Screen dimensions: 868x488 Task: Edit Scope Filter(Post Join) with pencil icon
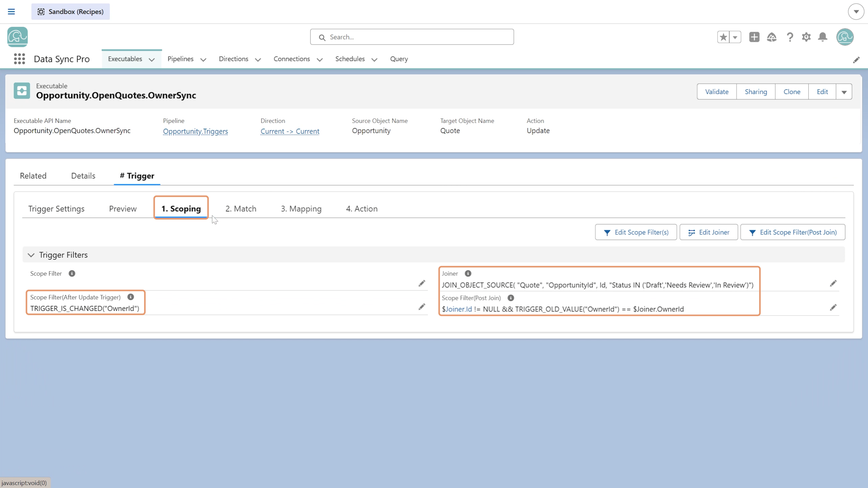833,307
